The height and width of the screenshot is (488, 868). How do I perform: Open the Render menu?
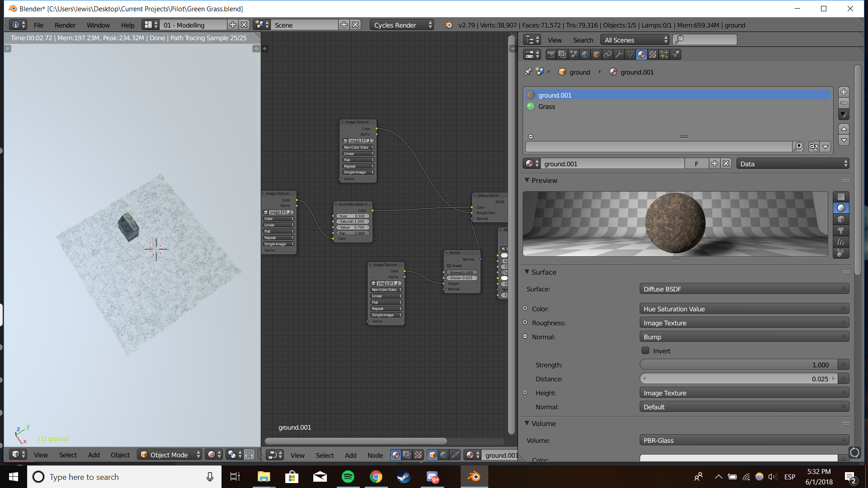click(x=65, y=25)
